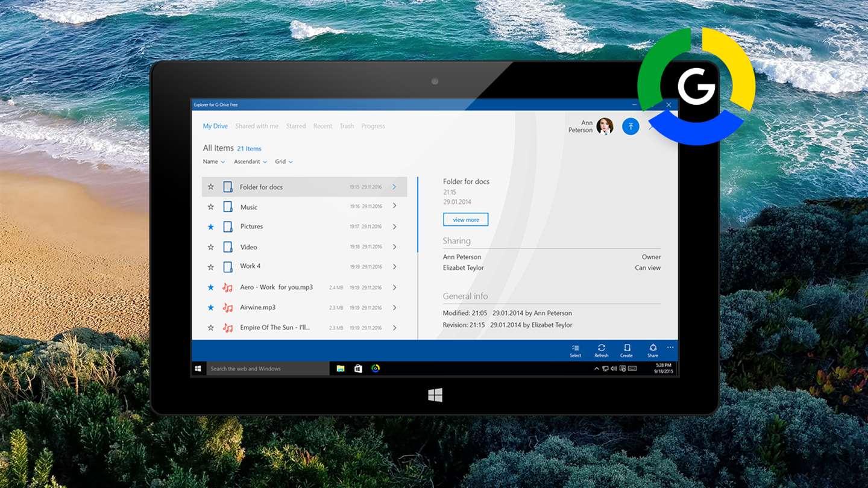Click the view more button
The image size is (868, 488).
tap(466, 220)
